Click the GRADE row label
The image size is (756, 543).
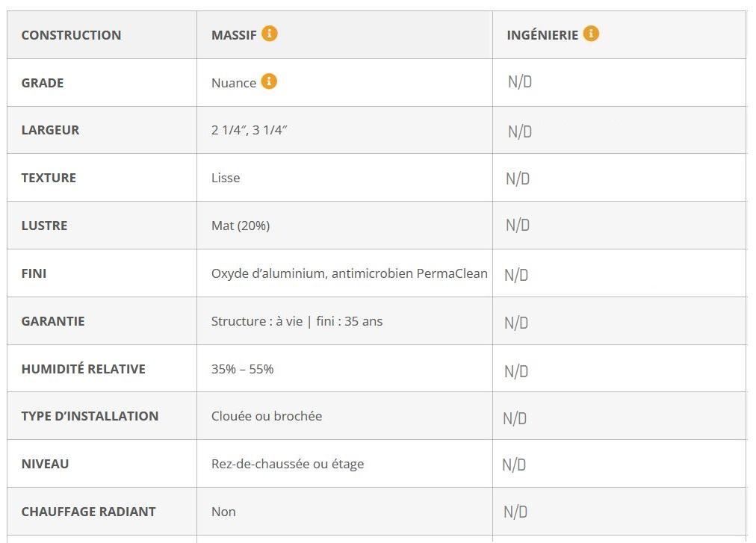pyautogui.click(x=43, y=83)
